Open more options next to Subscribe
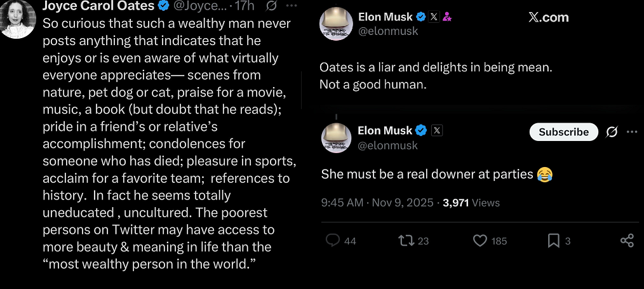644x289 pixels. point(632,131)
